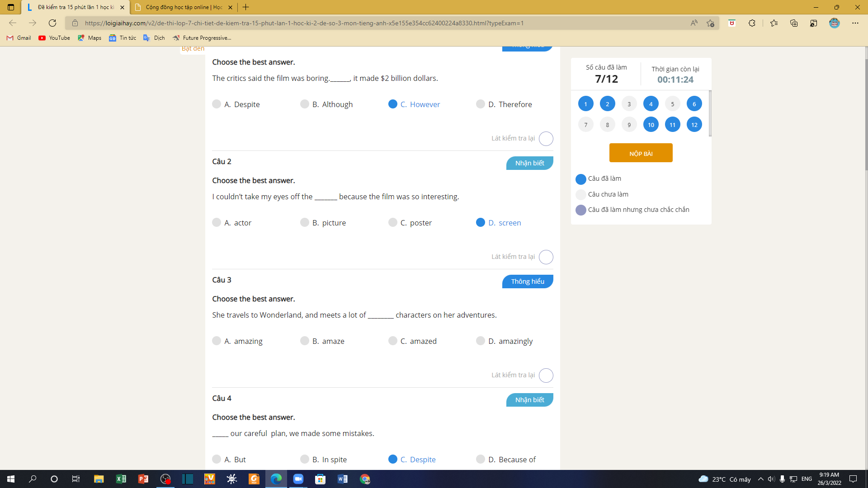Show hidden system tray icons
Image resolution: width=868 pixels, height=488 pixels.
[x=760, y=479]
